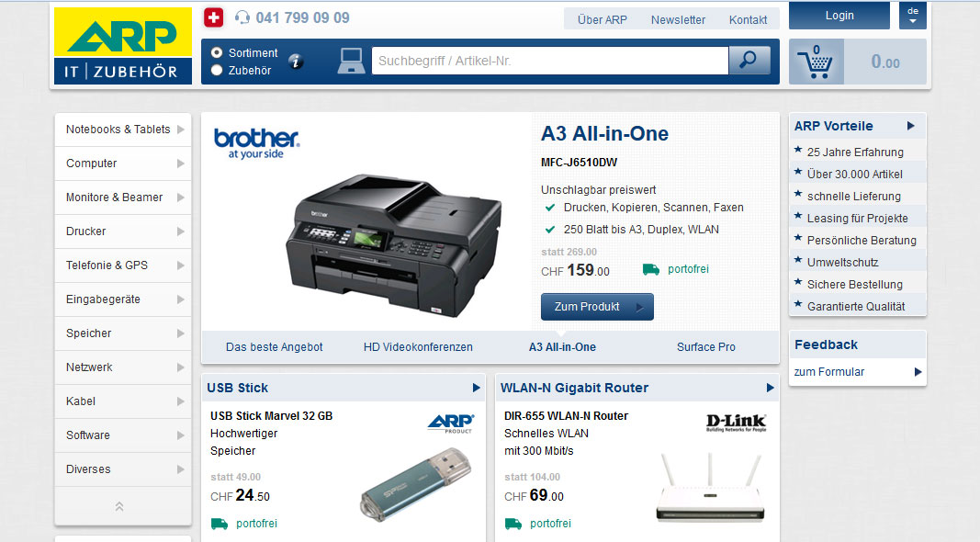
Task: Click the laptop icon beside search field
Action: coord(351,61)
